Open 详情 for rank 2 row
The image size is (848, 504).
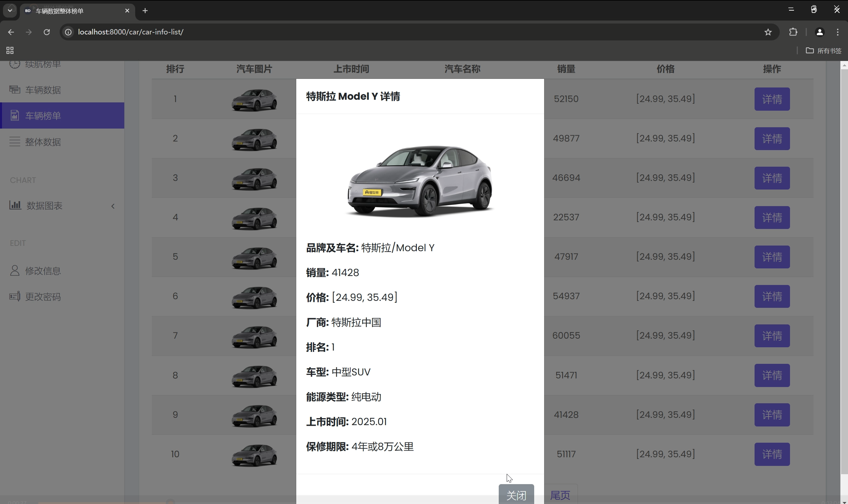pos(772,139)
